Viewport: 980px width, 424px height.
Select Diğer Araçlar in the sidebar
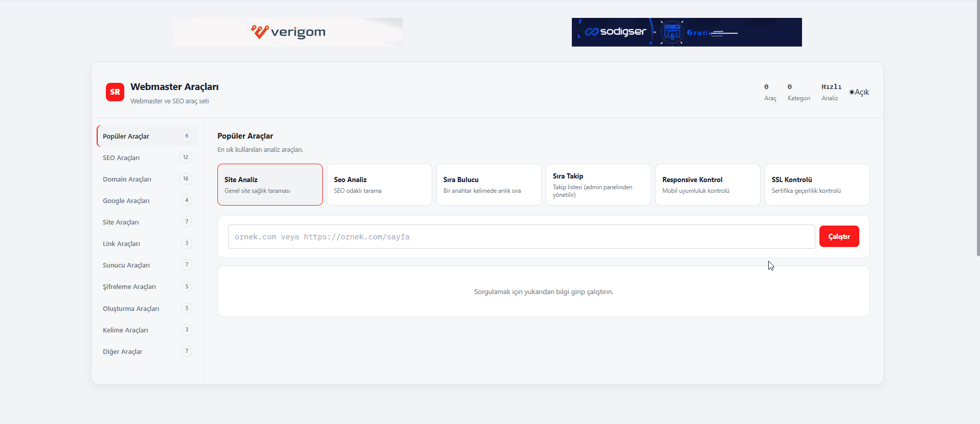pos(147,351)
